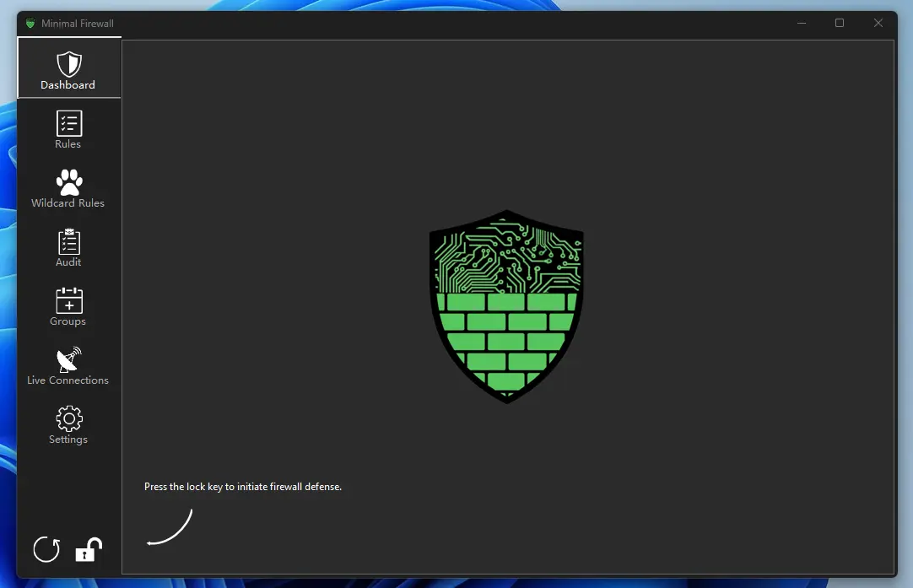Click the green shield icon in the title bar
Screen dimensions: 913x588
30,23
